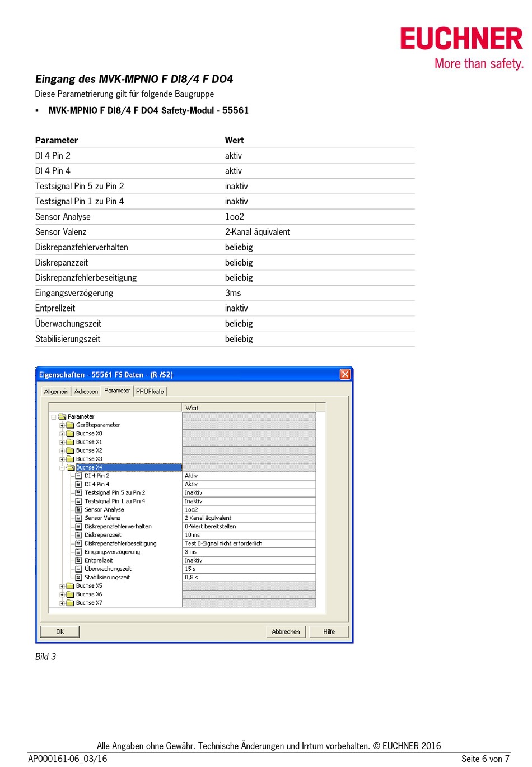Open the 3 ms Eingangsverzögerung value
The height and width of the screenshot is (767, 532).
249,552
